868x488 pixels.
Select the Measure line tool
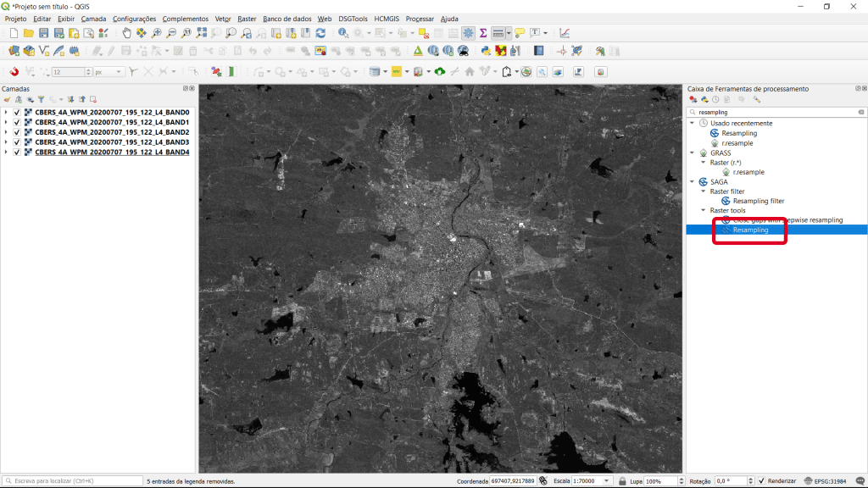(x=498, y=33)
